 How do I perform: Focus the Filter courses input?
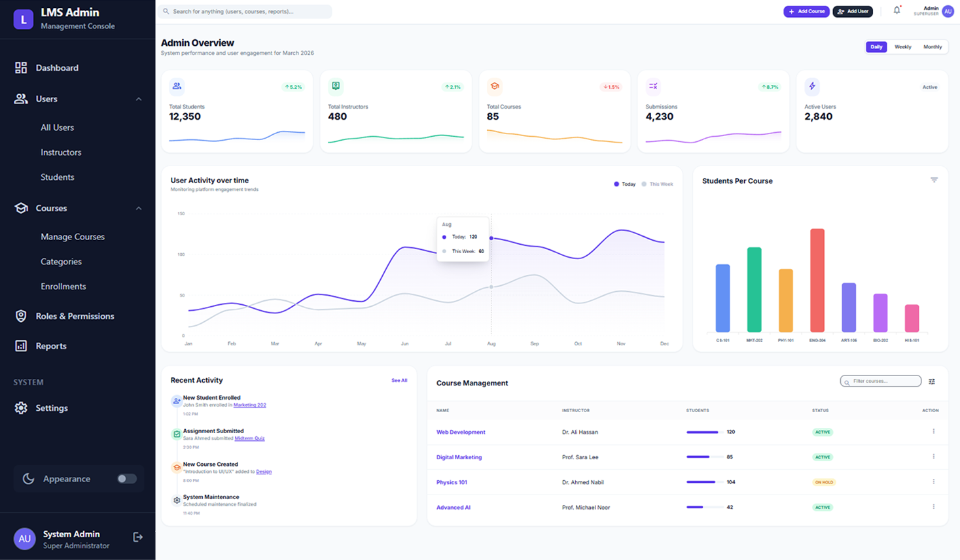tap(881, 381)
